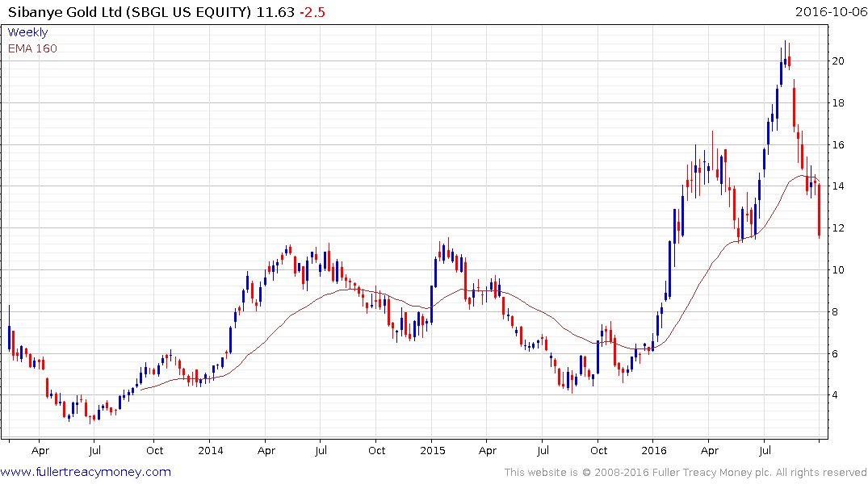Click the y-axis label 16

click(x=838, y=145)
